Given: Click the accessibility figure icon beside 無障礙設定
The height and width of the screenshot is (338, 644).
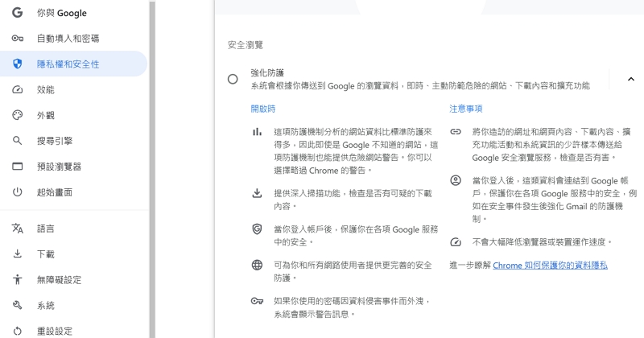Looking at the screenshot, I should click(17, 280).
